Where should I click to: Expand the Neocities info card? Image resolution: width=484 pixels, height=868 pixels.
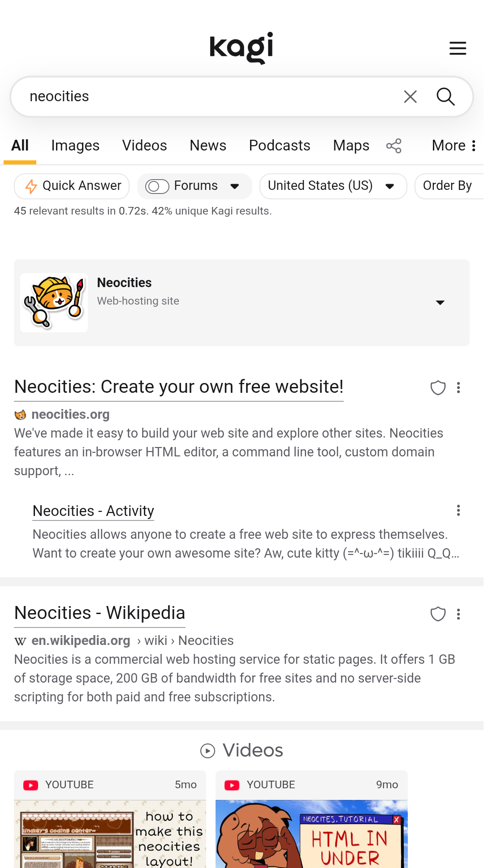tap(440, 303)
